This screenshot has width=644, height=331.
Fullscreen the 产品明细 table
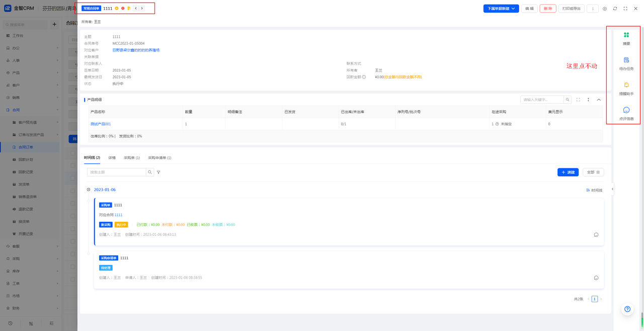(578, 100)
